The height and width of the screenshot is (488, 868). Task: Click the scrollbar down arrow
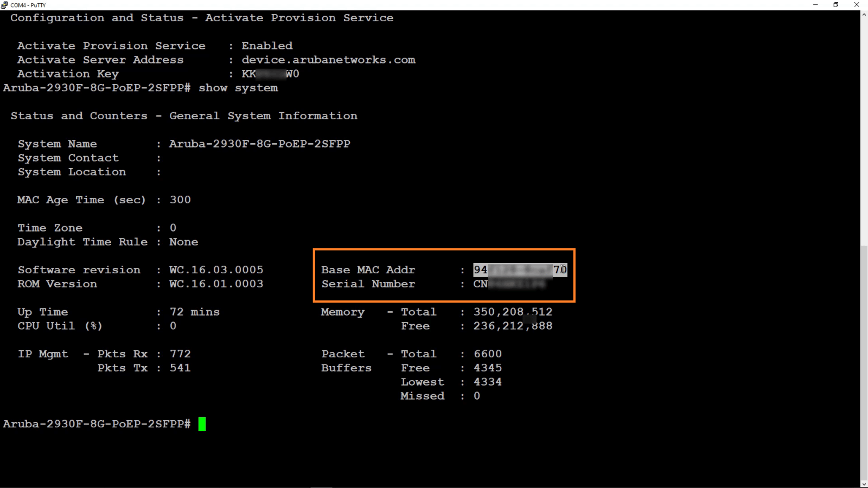point(864,484)
